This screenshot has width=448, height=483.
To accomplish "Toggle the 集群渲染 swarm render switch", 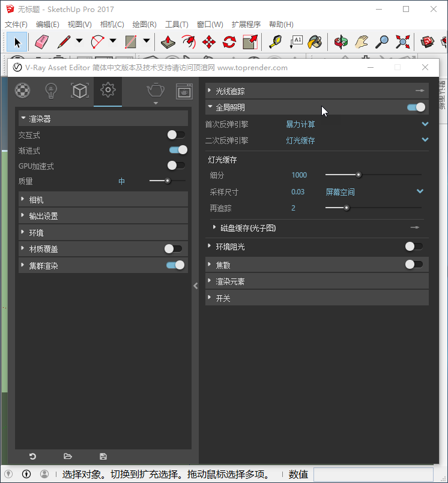I will 175,265.
